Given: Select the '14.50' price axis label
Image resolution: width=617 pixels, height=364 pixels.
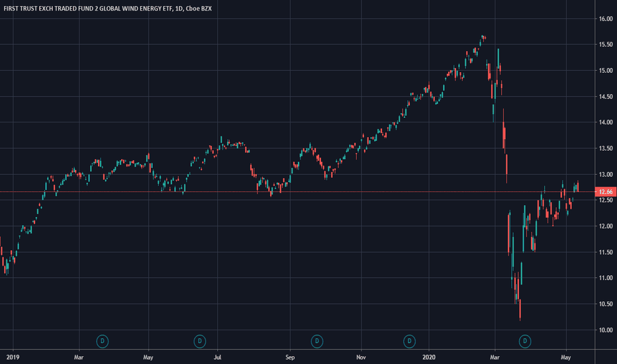Looking at the screenshot, I should 606,97.
